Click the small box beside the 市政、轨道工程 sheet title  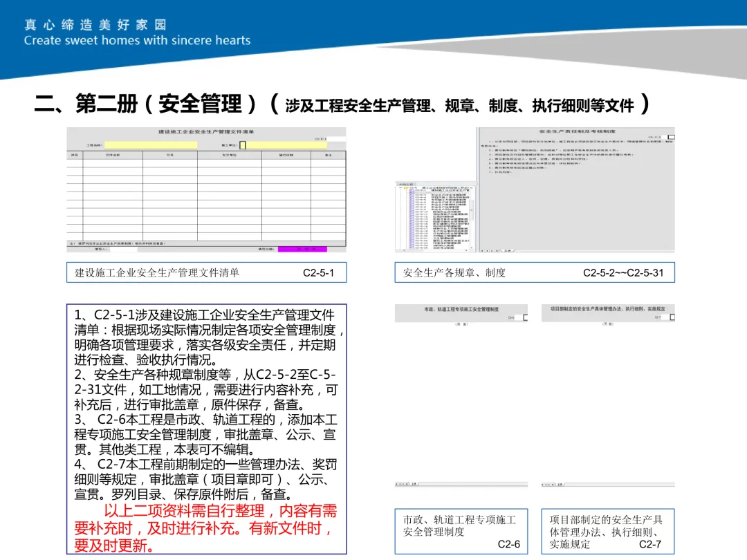(x=526, y=317)
